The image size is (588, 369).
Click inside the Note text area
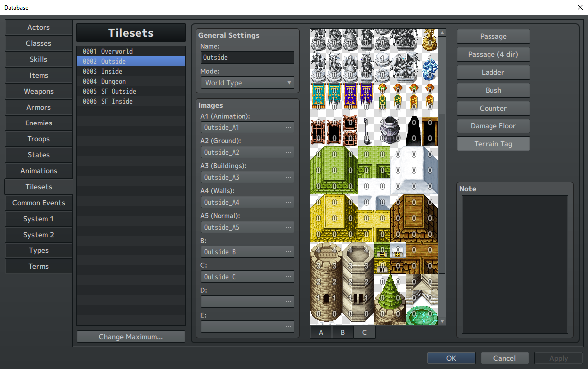[514, 264]
